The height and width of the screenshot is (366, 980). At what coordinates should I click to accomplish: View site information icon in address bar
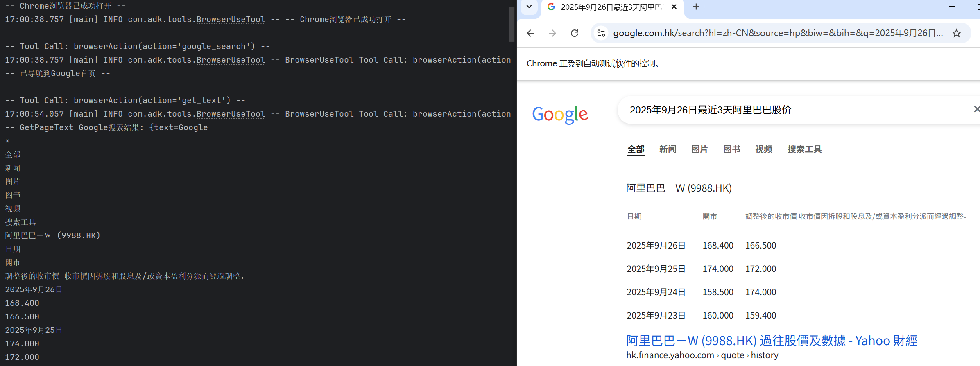tap(601, 33)
